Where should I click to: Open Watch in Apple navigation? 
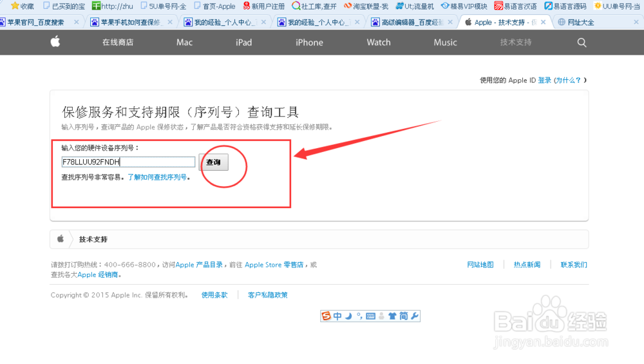pyautogui.click(x=379, y=43)
